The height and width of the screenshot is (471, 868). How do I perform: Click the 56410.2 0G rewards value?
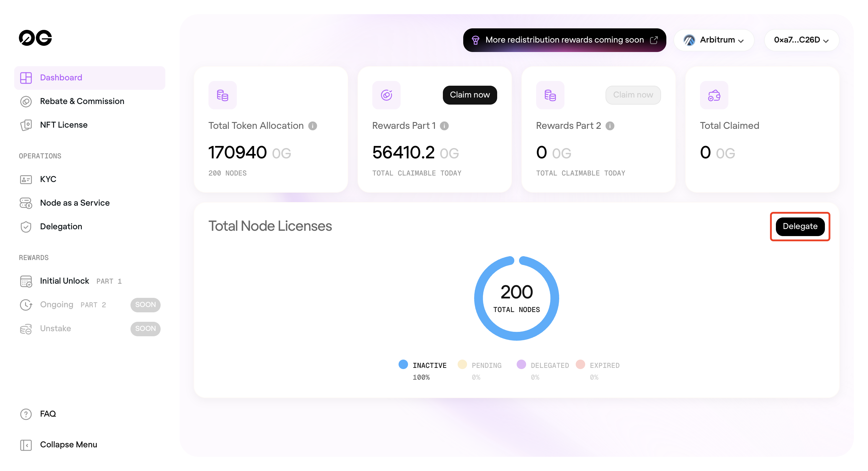tap(415, 153)
